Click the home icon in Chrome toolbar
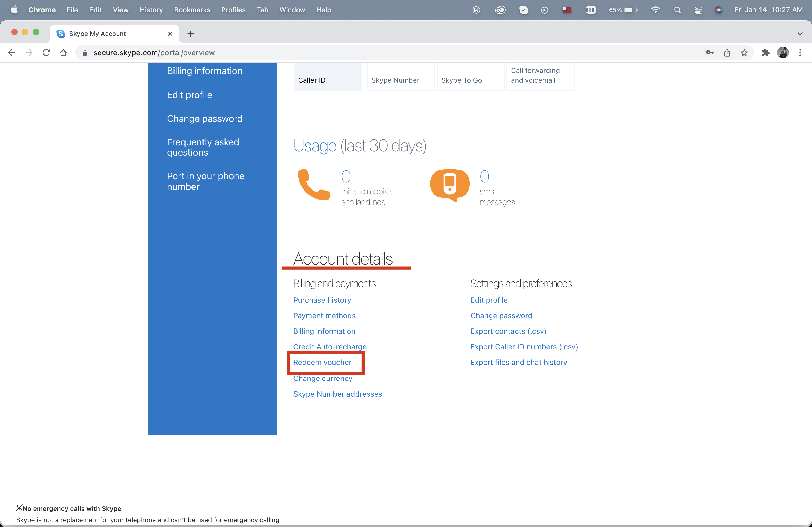 click(63, 53)
